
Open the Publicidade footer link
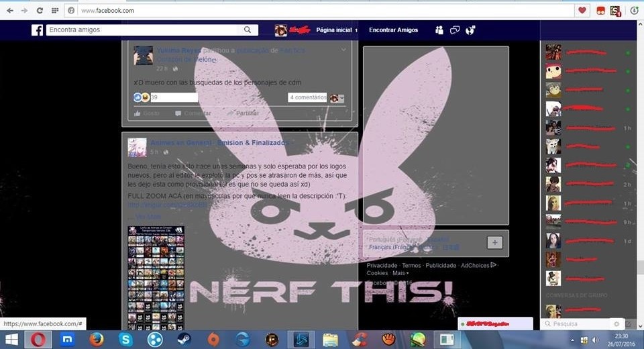(x=441, y=266)
